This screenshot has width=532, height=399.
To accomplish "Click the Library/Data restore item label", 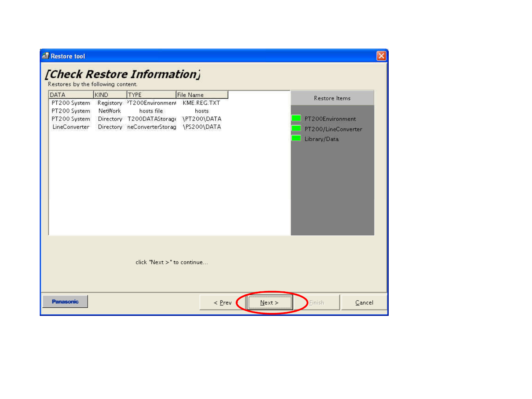I will click(322, 139).
